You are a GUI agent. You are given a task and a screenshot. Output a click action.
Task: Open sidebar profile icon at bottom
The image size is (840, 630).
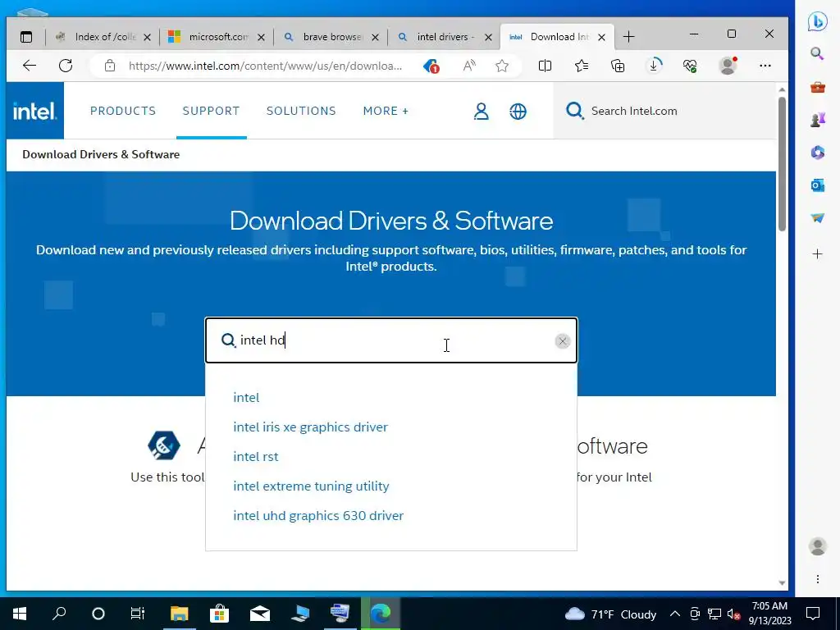pos(818,546)
